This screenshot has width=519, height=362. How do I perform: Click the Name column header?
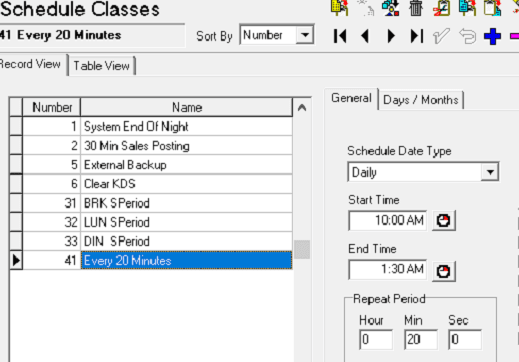tap(187, 107)
